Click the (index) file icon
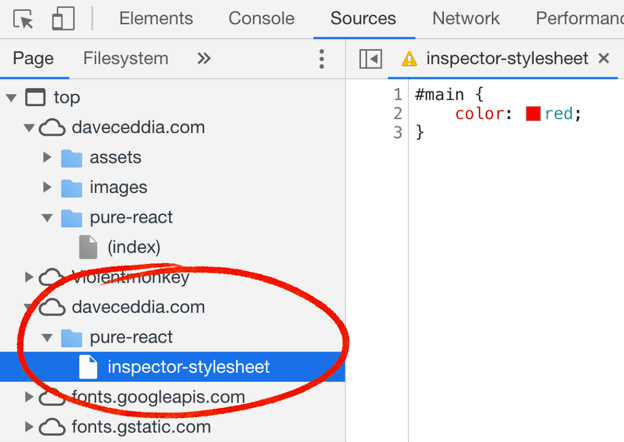The height and width of the screenshot is (442, 624). pos(88,247)
